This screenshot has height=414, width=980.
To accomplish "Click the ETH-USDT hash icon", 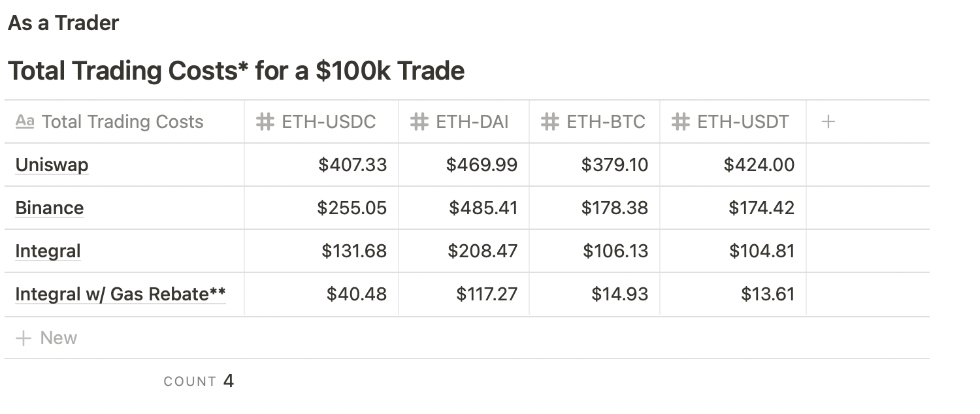I will click(x=681, y=122).
